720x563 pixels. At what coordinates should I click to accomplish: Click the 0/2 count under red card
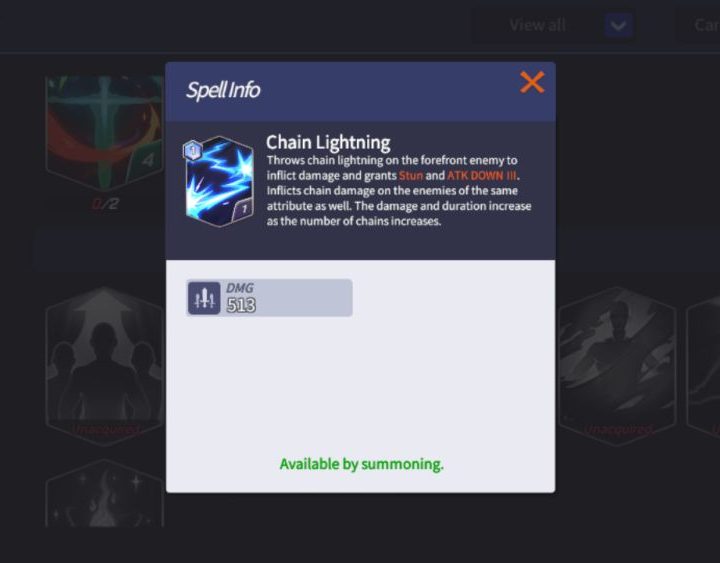tap(105, 204)
